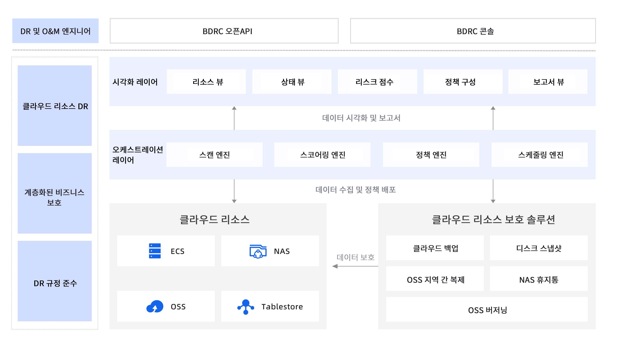Click the 상태 뷰 tile
Viewport: 631px width, 364px height.
click(292, 82)
